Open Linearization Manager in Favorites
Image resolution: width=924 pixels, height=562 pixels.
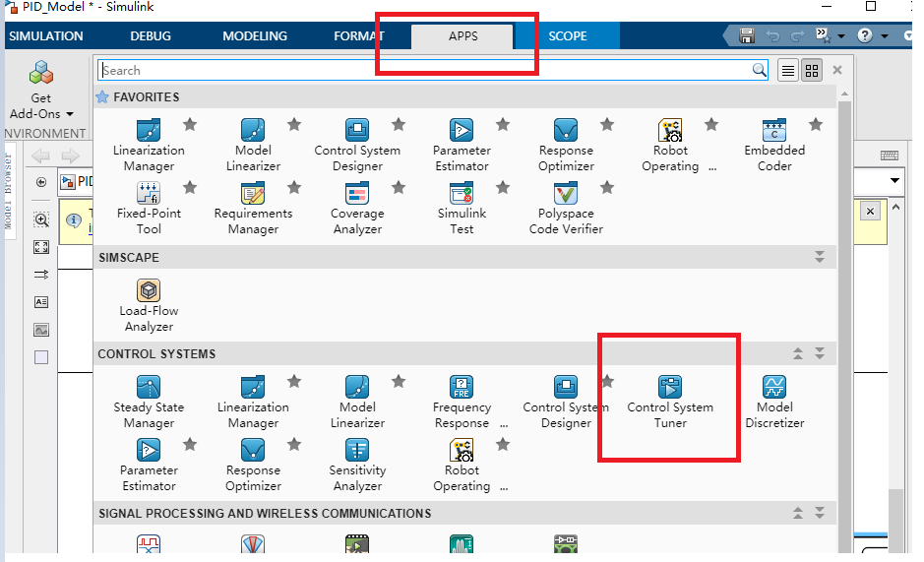[149, 145]
